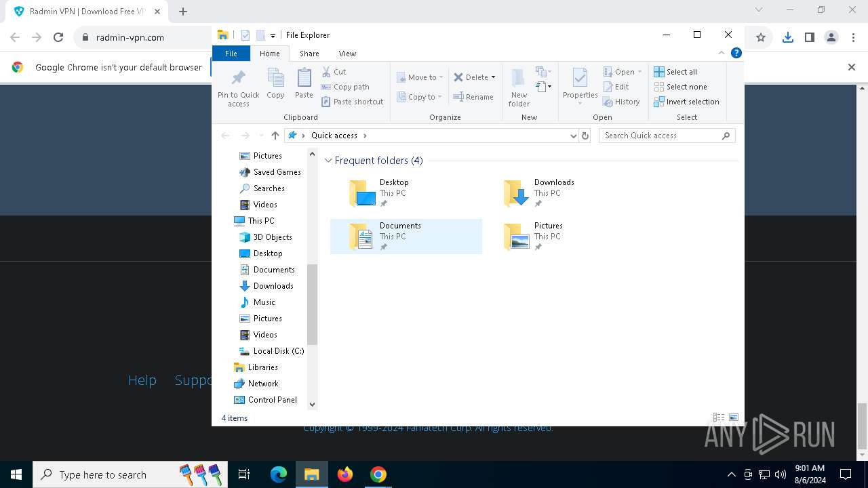Collapse the Frequent folders group

click(x=328, y=161)
